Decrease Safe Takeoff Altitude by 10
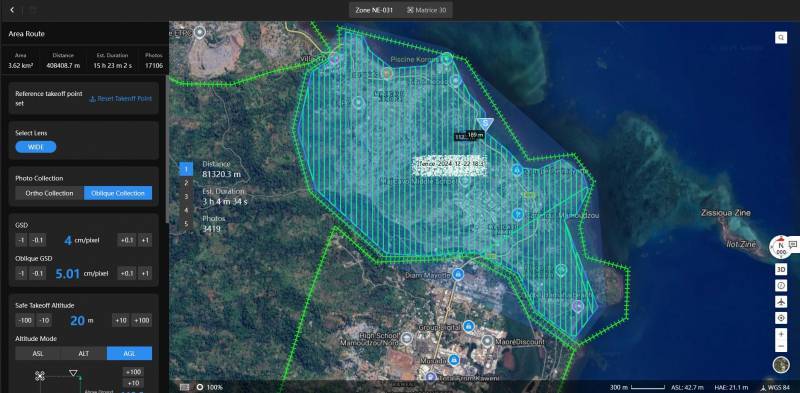800x393 pixels. (x=44, y=320)
